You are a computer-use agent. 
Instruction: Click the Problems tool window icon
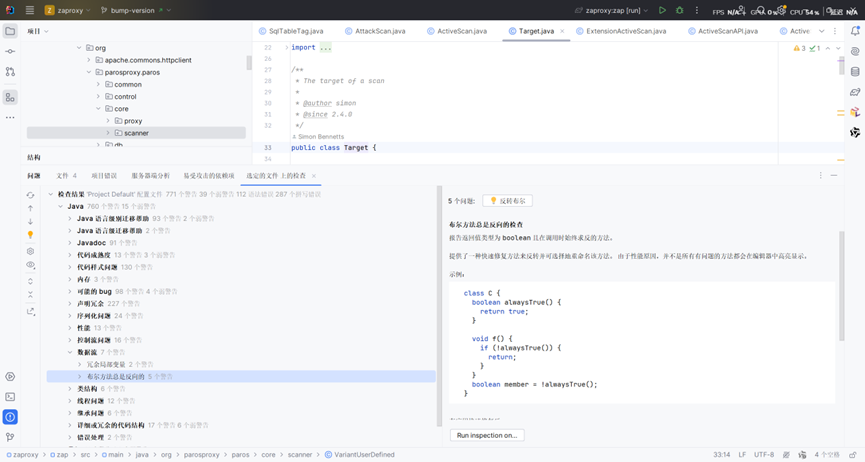10,417
